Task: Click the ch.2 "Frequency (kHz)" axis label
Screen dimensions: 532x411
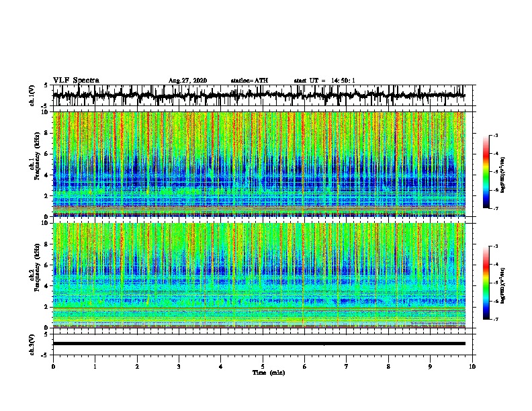Action: (x=37, y=267)
